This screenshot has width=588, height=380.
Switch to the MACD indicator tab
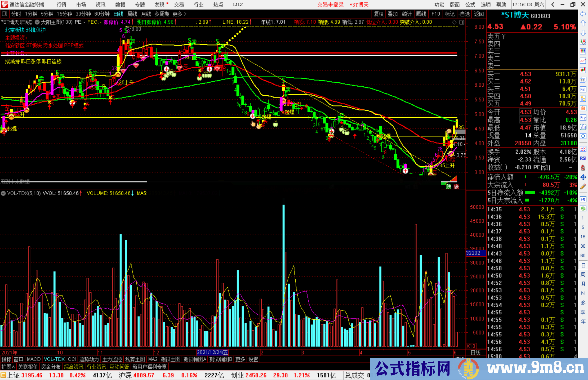click(x=33, y=359)
